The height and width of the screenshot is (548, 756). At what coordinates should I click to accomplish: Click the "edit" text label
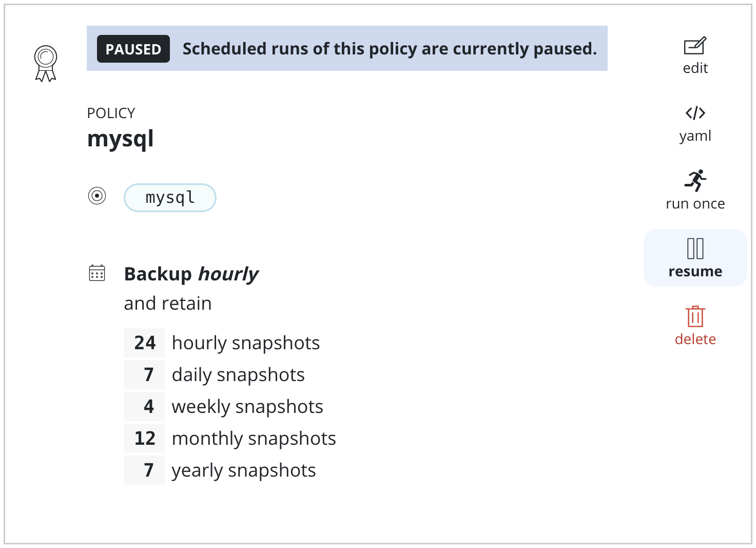[x=695, y=68]
